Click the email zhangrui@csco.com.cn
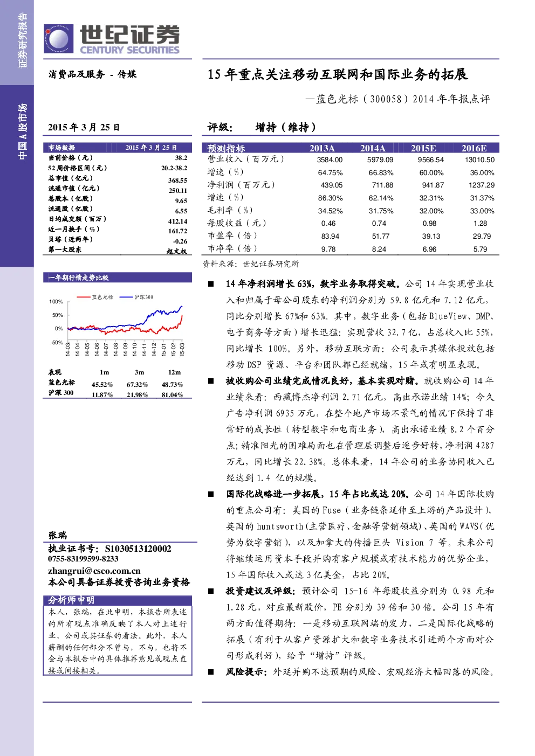The height and width of the screenshot is (756, 535). 94,571
